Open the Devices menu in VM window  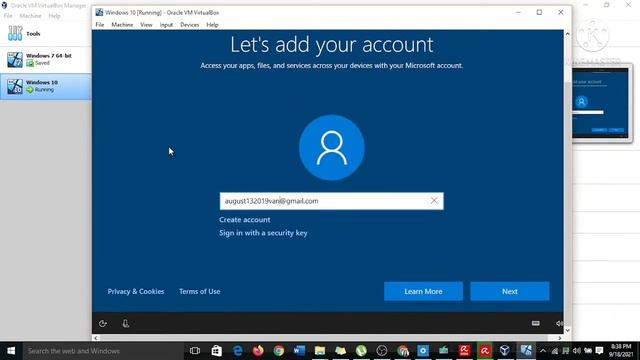[x=189, y=25]
